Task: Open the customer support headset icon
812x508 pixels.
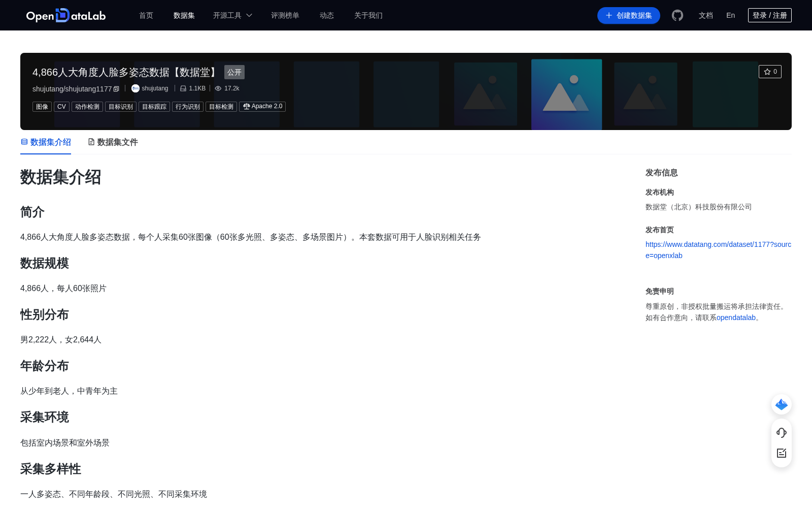Action: (x=782, y=432)
